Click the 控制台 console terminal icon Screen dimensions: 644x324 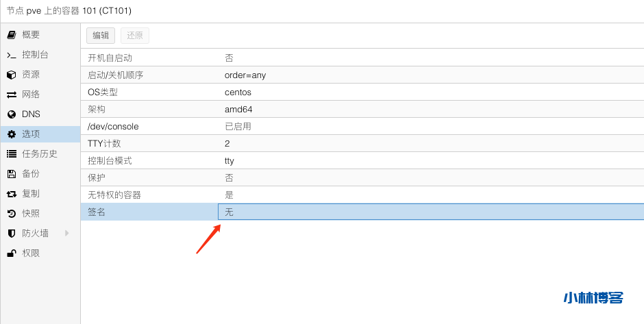point(11,55)
